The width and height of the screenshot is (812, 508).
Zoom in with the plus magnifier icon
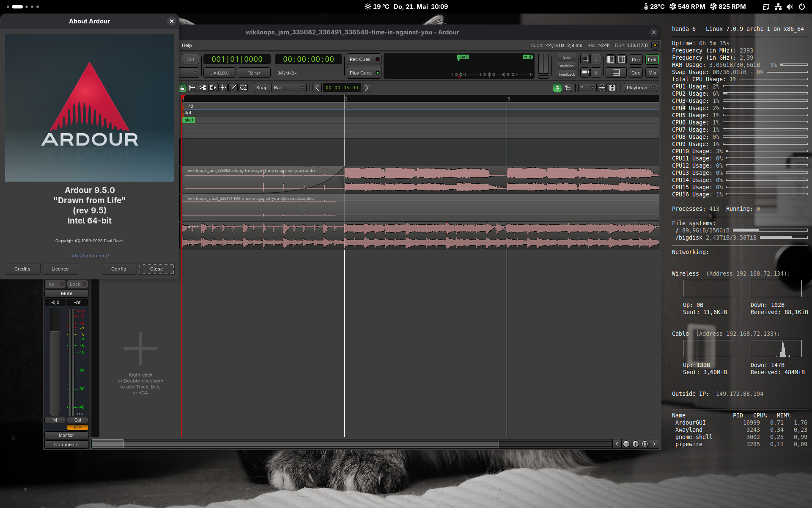[x=636, y=444]
